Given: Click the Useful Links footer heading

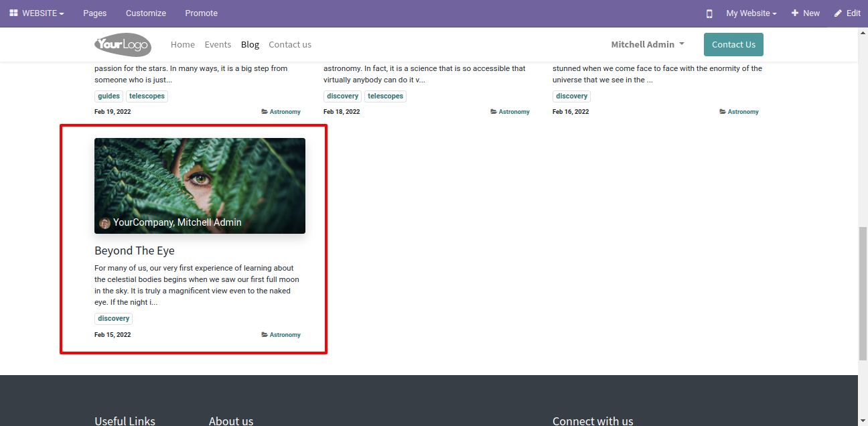Looking at the screenshot, I should point(125,421).
